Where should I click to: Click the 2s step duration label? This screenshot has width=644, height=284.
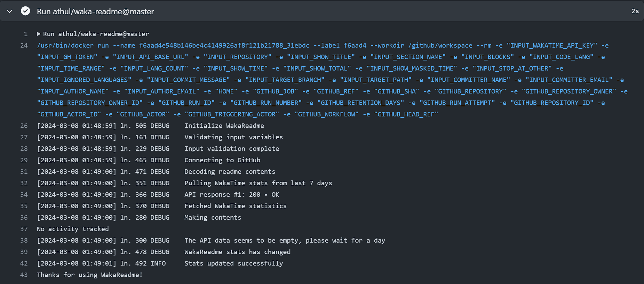click(635, 11)
